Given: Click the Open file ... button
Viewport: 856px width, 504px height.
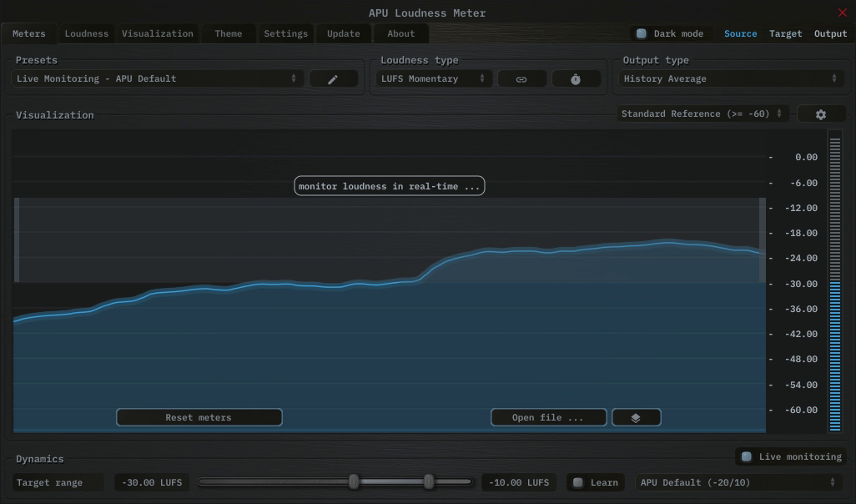Looking at the screenshot, I should [x=547, y=418].
